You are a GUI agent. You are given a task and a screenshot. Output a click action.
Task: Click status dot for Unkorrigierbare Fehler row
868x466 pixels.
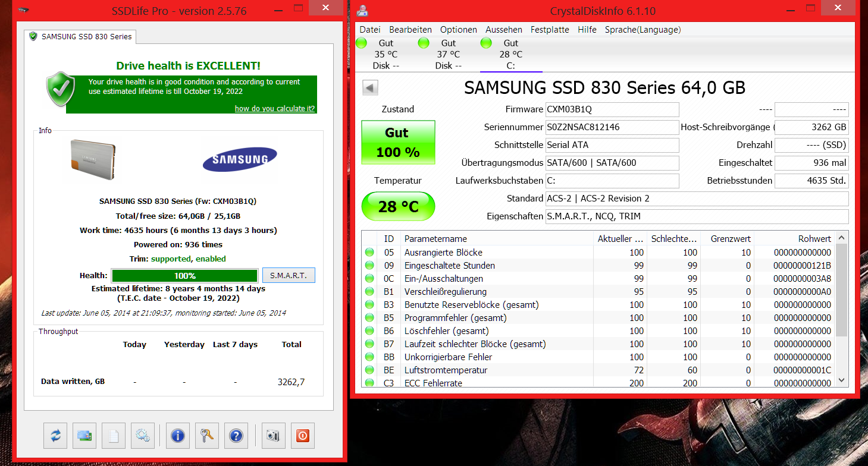click(x=370, y=357)
